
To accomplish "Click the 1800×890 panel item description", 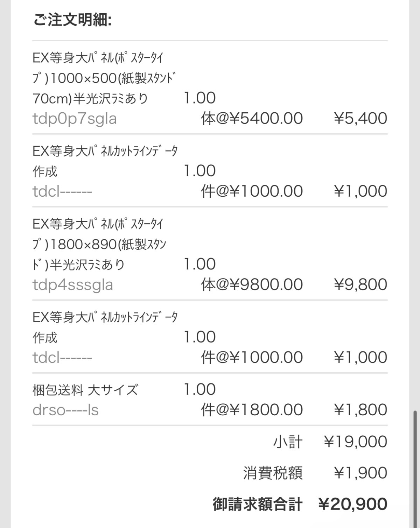I will 99,245.
